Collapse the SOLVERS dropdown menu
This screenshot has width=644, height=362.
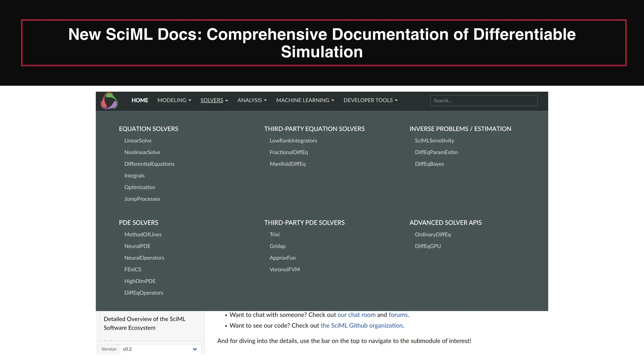tap(214, 100)
